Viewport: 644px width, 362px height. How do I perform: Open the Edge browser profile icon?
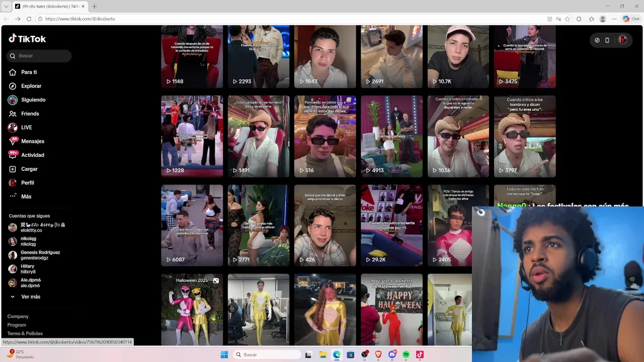[603, 19]
